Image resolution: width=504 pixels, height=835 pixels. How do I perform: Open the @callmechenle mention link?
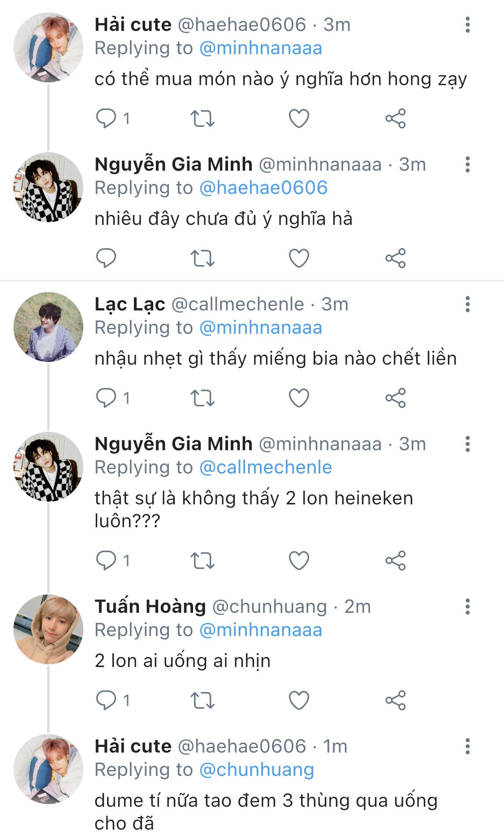point(265,468)
